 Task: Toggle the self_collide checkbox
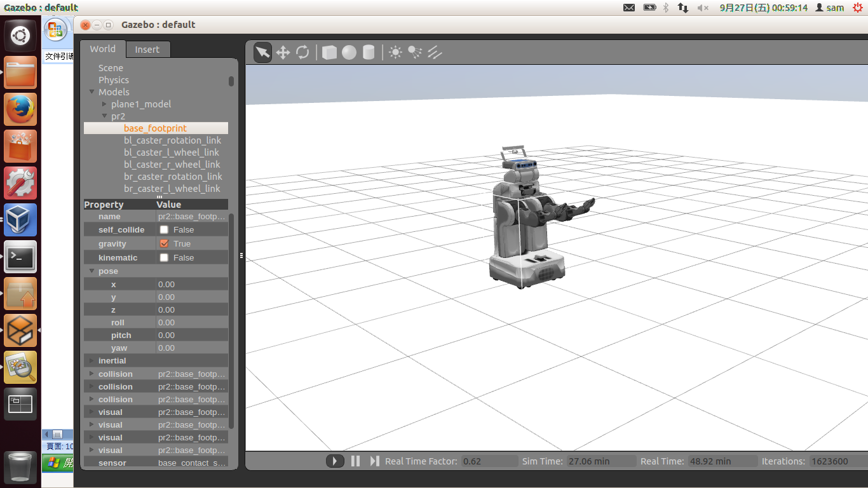click(x=164, y=229)
